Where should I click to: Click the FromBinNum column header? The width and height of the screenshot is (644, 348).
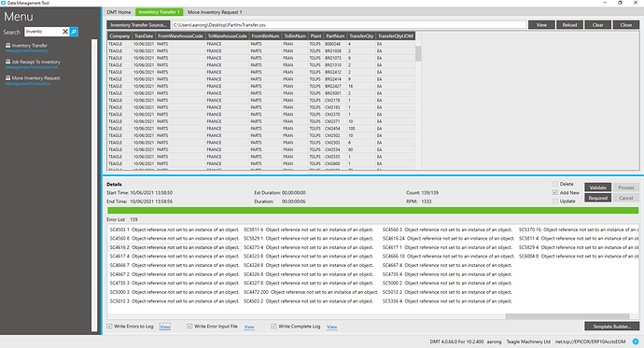[265, 36]
